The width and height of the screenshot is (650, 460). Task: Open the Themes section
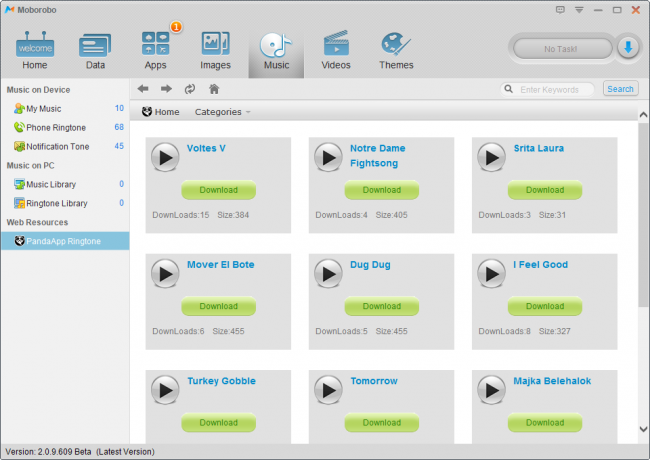point(396,51)
